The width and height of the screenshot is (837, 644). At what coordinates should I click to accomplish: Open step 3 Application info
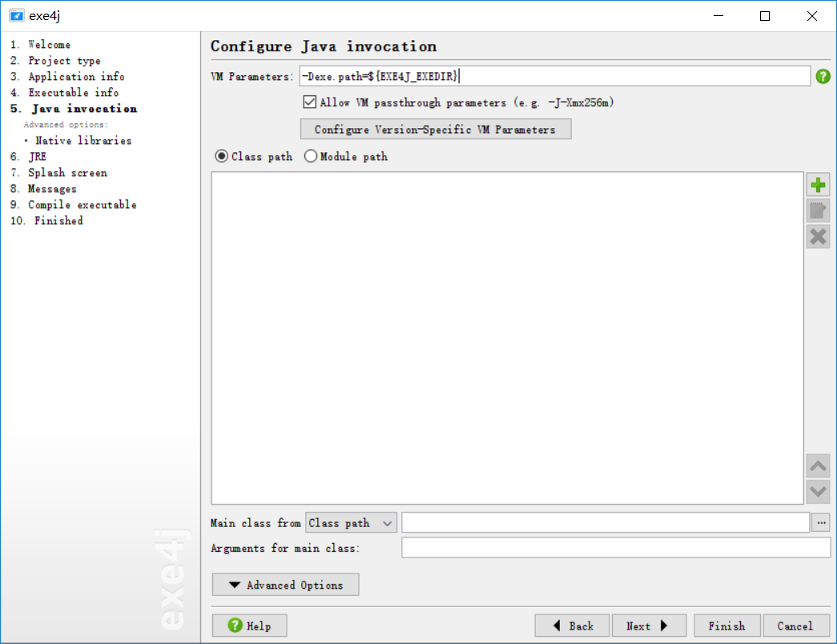67,77
